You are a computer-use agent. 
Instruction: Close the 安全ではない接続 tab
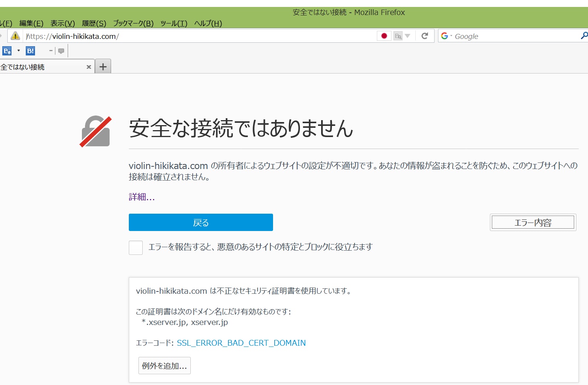(x=89, y=67)
